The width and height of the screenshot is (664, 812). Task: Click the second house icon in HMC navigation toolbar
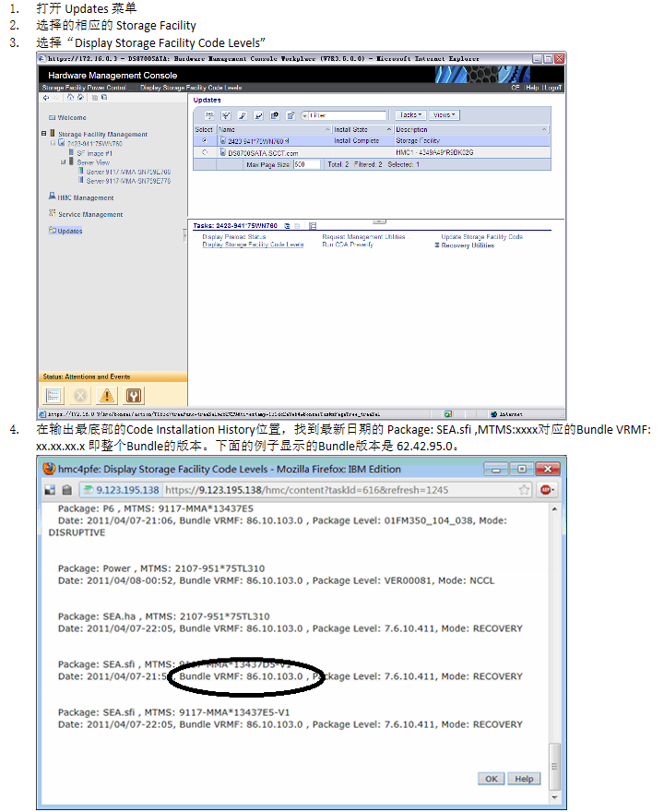click(x=81, y=97)
